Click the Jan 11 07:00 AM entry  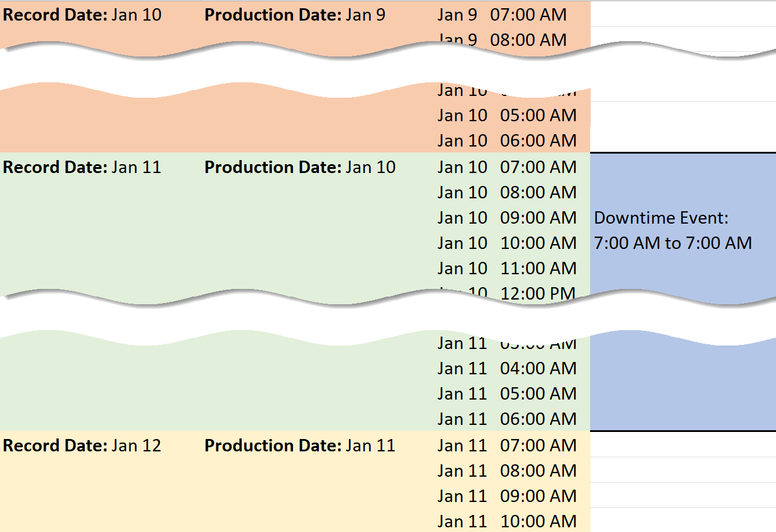tap(507, 445)
